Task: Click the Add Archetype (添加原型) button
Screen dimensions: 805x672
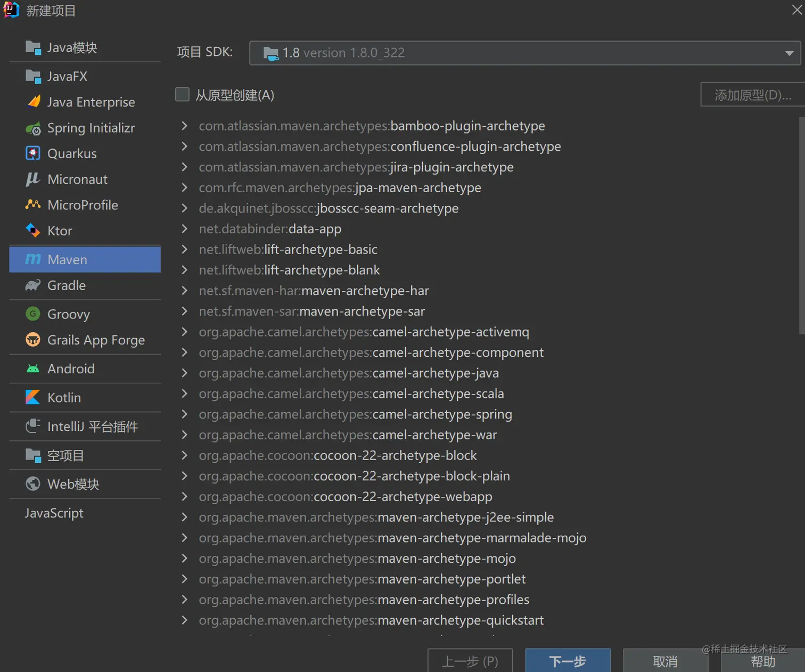Action: click(x=753, y=95)
